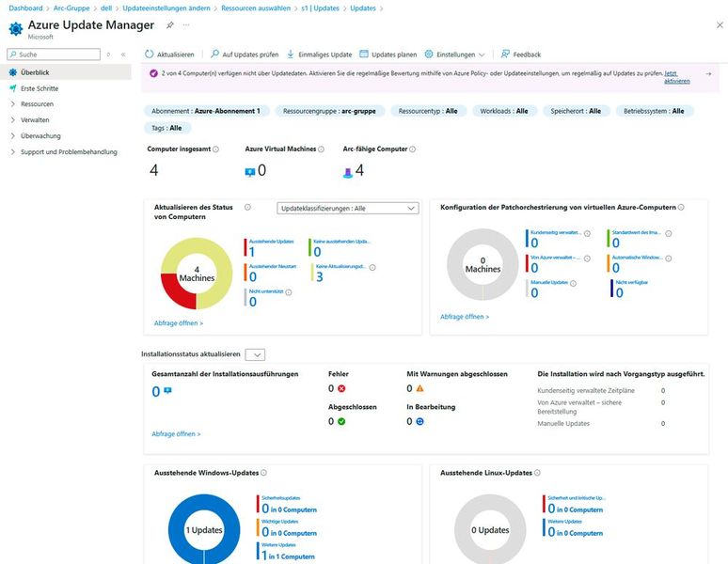Show info for Ausstehende Windows-Updates
This screenshot has width=728, height=564.
coord(263,473)
